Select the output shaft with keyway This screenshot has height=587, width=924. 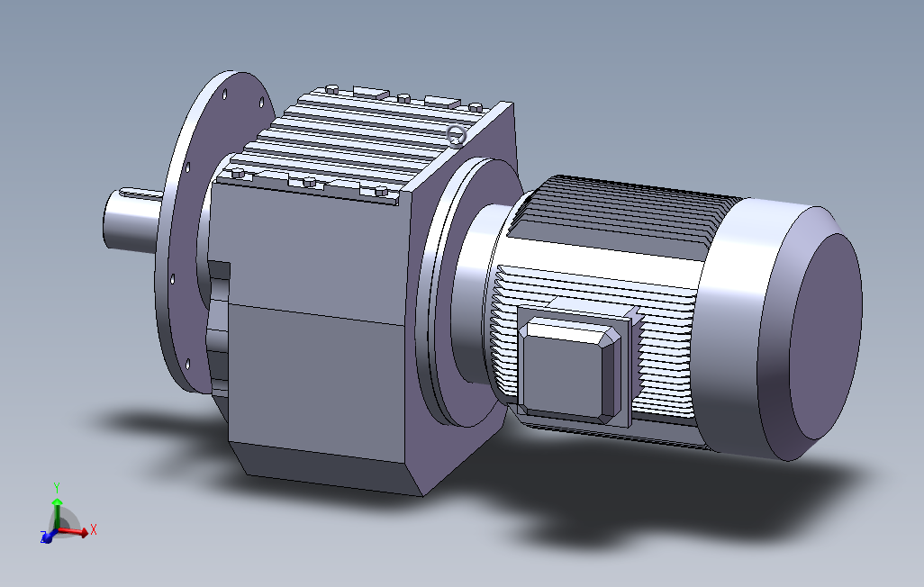pos(132,220)
